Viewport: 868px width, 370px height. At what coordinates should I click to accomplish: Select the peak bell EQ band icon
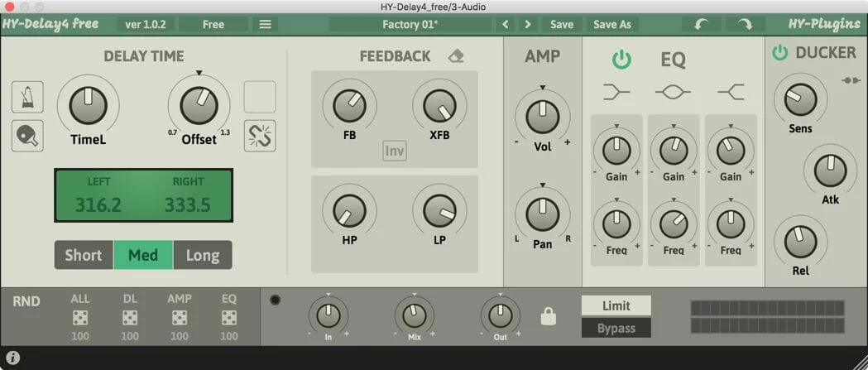673,93
